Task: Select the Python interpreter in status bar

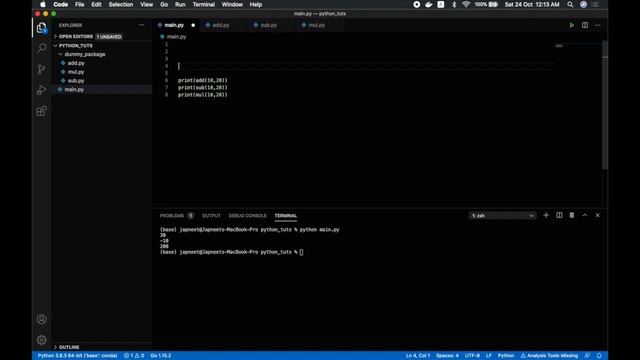Action: coord(77,356)
